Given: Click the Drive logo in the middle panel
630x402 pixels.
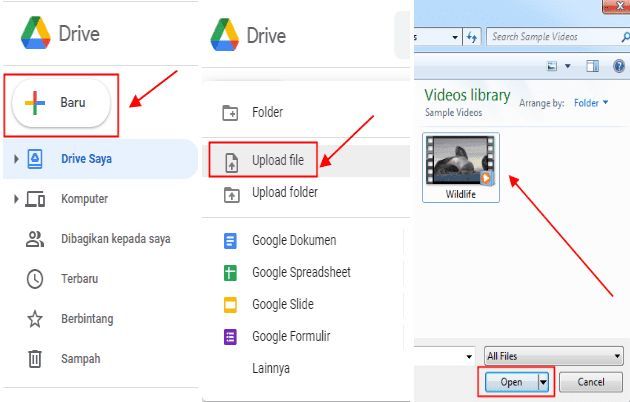Looking at the screenshot, I should (x=225, y=35).
